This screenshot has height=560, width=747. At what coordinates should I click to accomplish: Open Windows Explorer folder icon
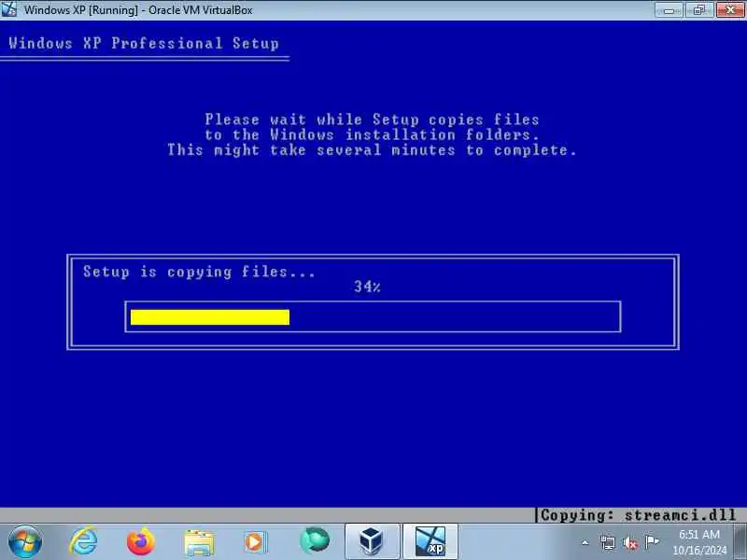tap(199, 542)
